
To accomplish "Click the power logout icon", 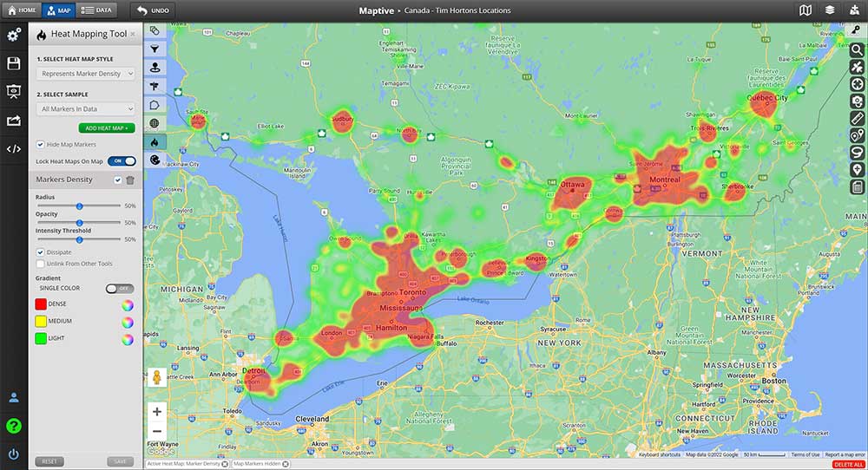I will tap(14, 454).
